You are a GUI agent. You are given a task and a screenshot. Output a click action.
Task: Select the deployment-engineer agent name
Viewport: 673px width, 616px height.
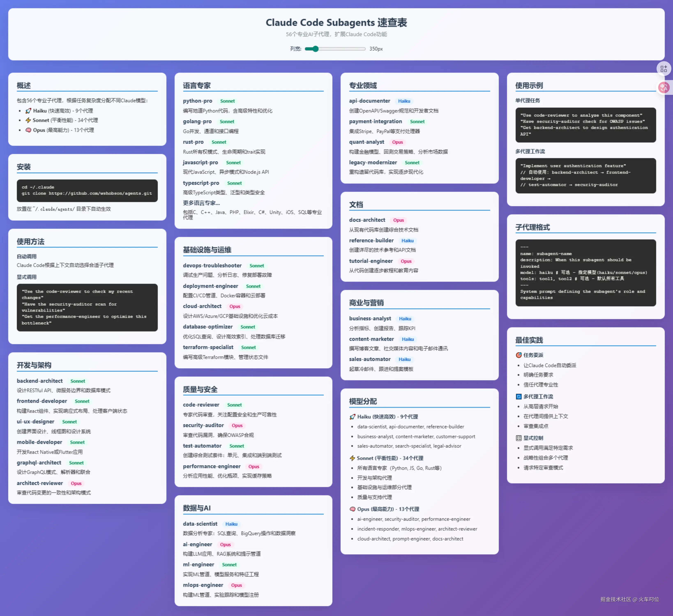click(211, 286)
